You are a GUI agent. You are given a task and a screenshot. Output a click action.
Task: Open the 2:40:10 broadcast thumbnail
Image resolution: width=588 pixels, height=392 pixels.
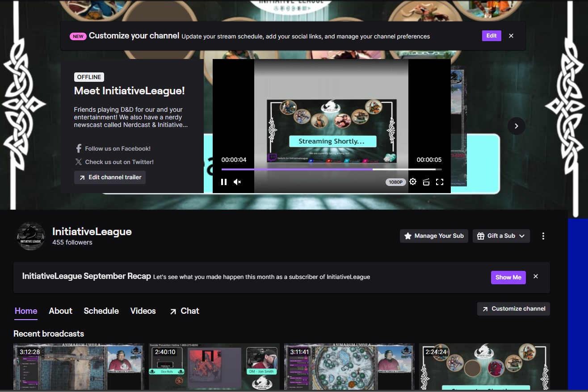pyautogui.click(x=214, y=367)
